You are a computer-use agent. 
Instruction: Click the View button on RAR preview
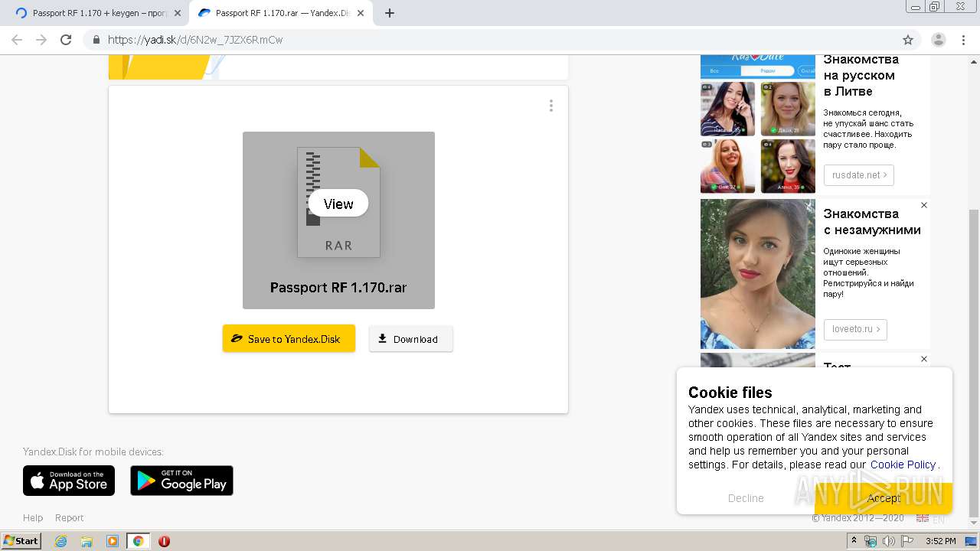(338, 204)
